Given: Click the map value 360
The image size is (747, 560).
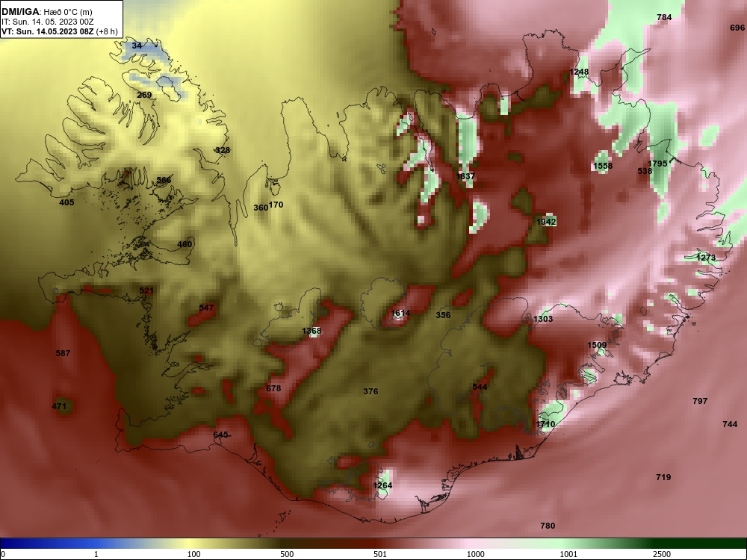Looking at the screenshot, I should click(x=261, y=208).
